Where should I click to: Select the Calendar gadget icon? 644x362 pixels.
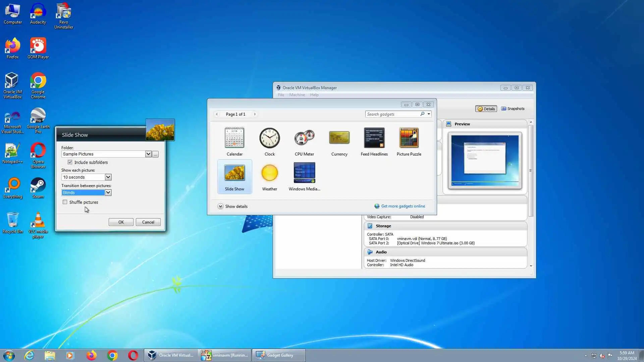point(234,138)
